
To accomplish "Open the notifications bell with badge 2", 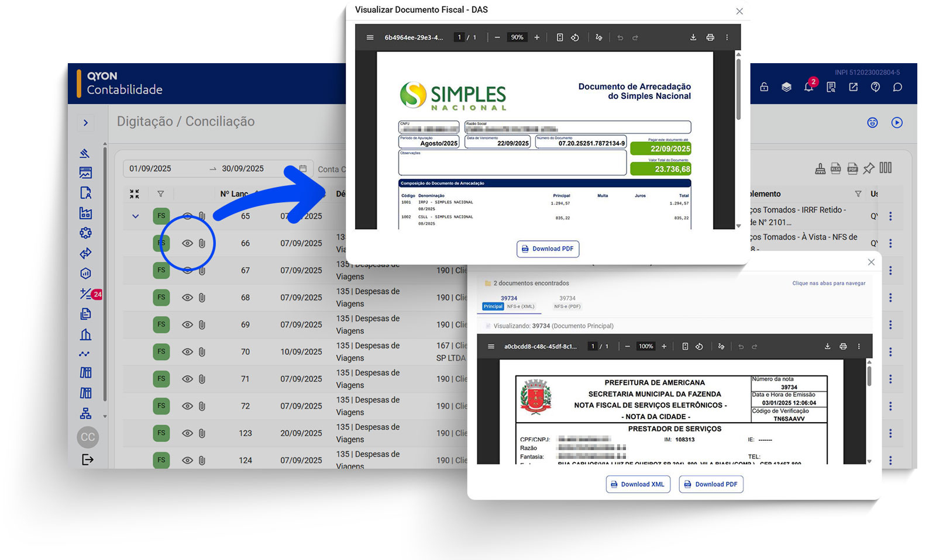I will point(808,87).
